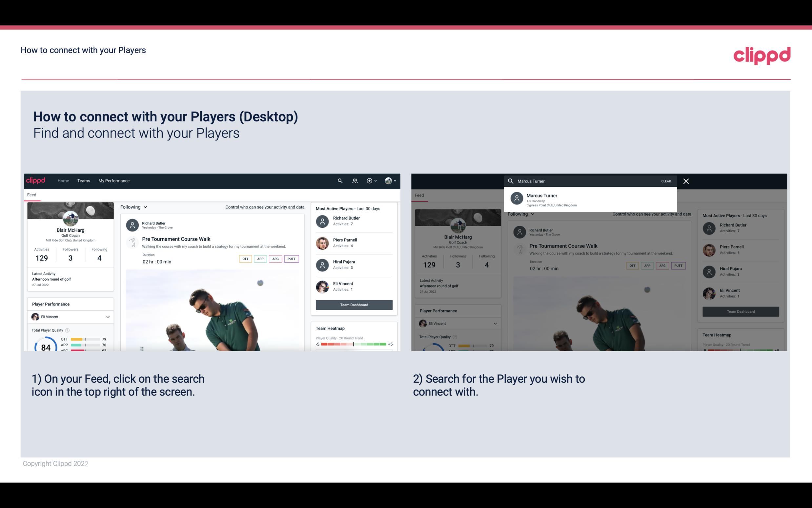
Task: Drag the Team Heatmap performance slider
Action: (x=354, y=345)
